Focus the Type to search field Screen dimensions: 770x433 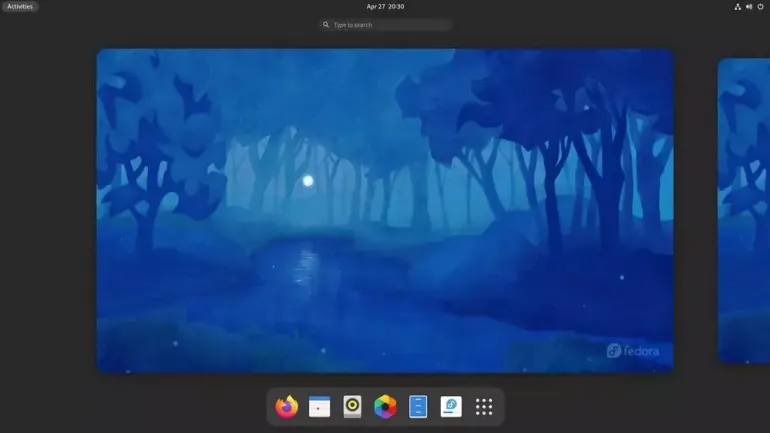[385, 25]
